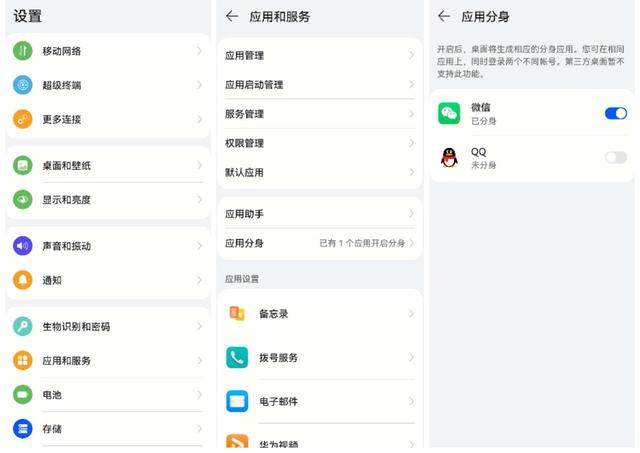Go back from 应用分身 page
Screen dimensions: 640x453
point(444,16)
